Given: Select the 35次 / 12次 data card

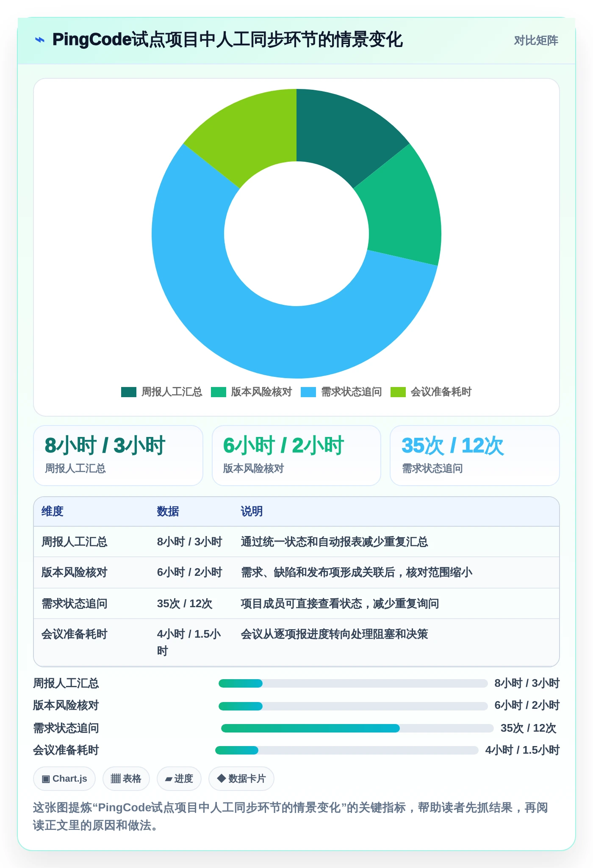Looking at the screenshot, I should tap(475, 456).
